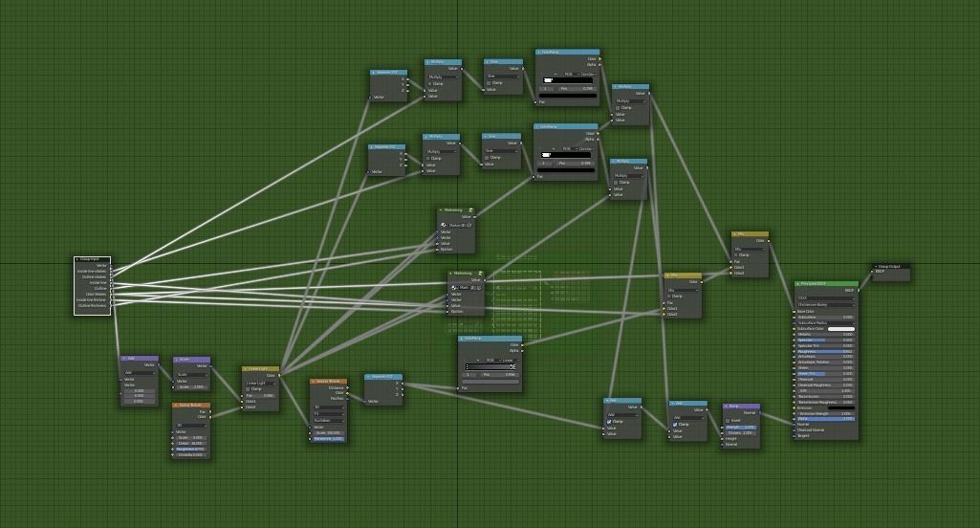Select the Principled BSDF node header
Screen dimensions: 980x528
click(x=826, y=283)
